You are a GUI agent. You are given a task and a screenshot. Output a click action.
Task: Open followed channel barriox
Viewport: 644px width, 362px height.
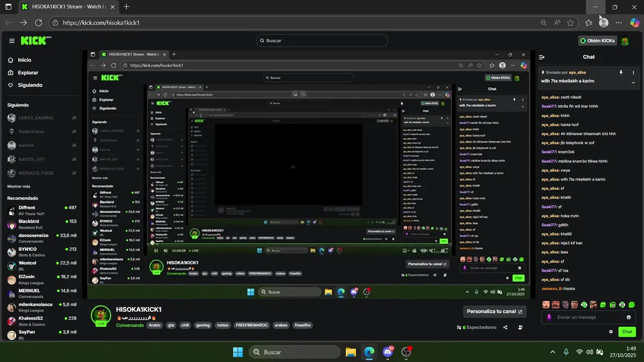(x=41, y=145)
